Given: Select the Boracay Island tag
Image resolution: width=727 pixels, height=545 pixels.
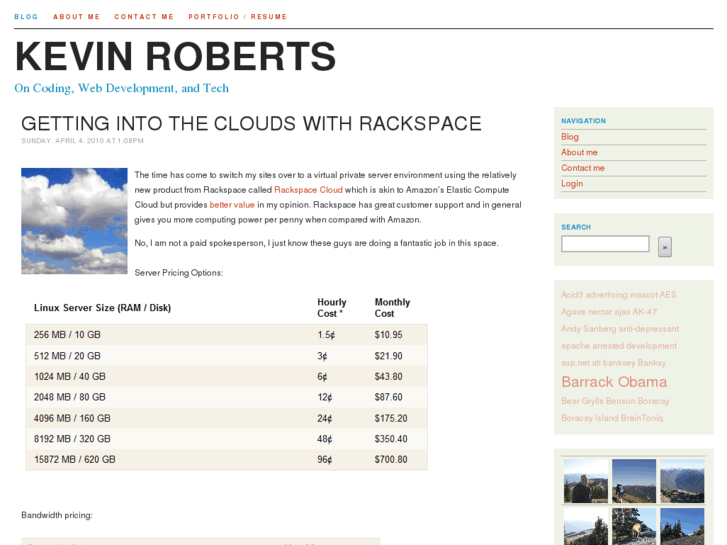Looking at the screenshot, I should coord(590,418).
